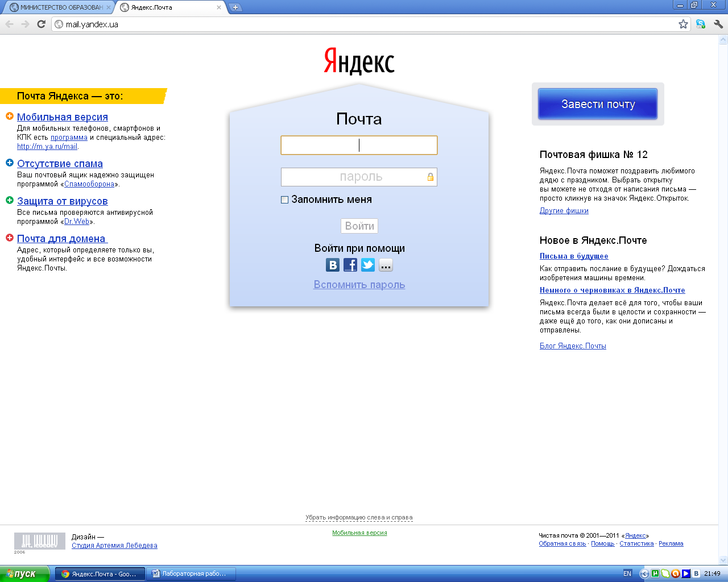Click the blue plus next to Отсутствие спама
The height and width of the screenshot is (582, 728).
coord(10,163)
